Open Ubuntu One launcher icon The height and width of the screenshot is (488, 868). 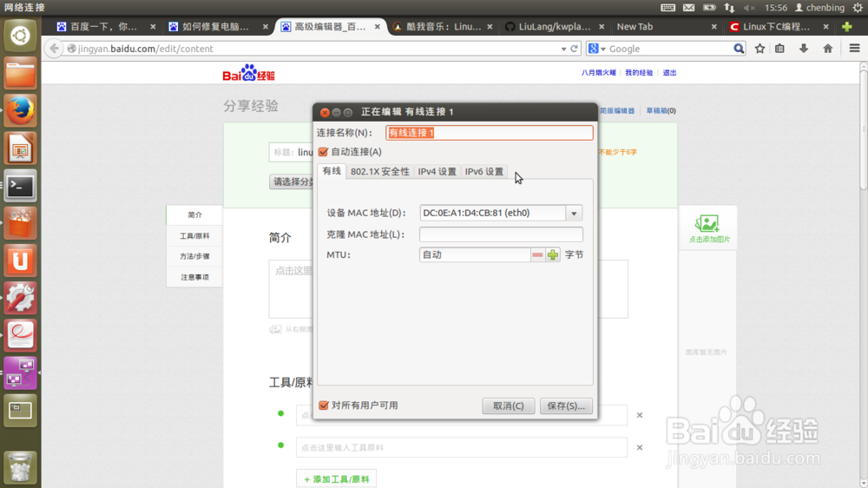point(21,260)
